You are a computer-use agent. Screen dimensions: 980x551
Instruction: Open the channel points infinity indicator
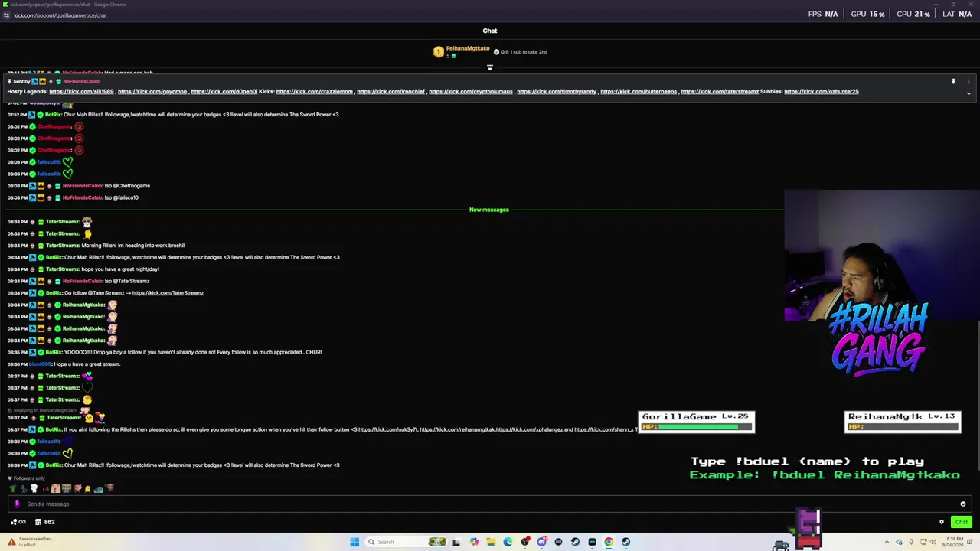click(18, 522)
